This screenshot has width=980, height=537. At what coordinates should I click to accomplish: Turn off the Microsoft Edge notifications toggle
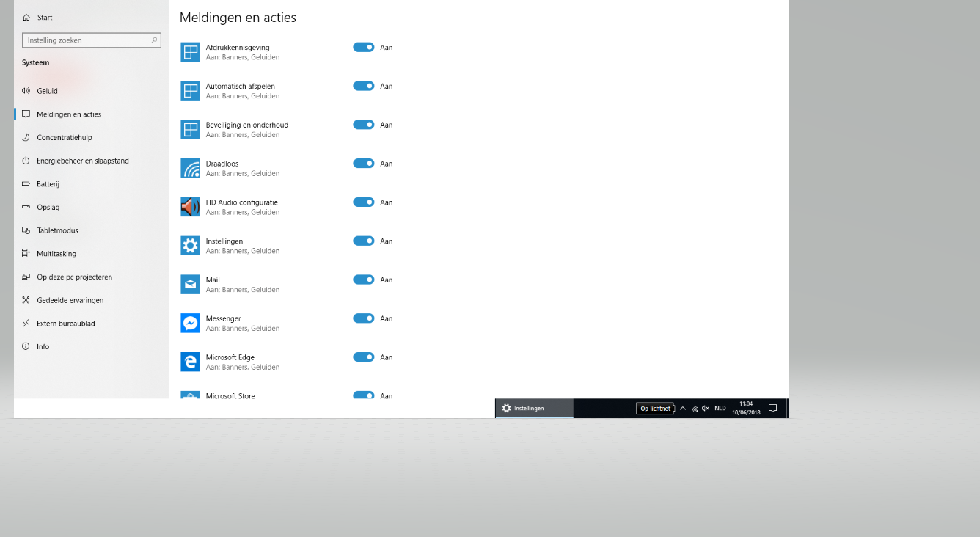click(x=364, y=357)
